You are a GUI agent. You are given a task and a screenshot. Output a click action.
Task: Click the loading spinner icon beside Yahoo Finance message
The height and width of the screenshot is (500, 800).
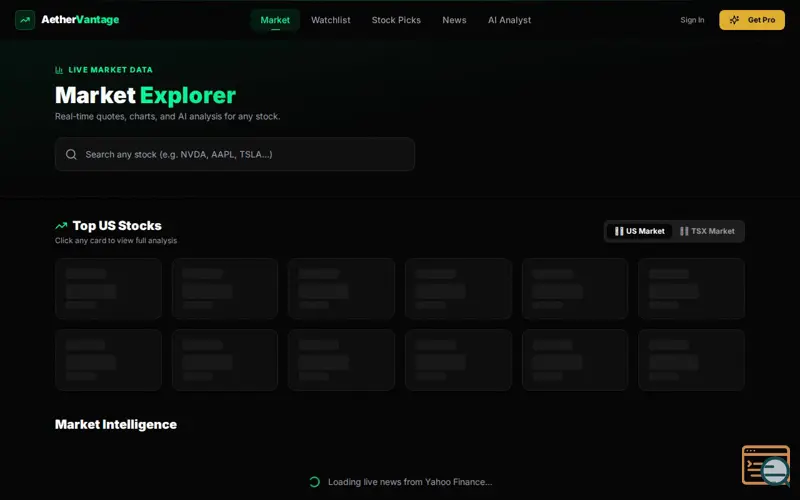[x=314, y=482]
